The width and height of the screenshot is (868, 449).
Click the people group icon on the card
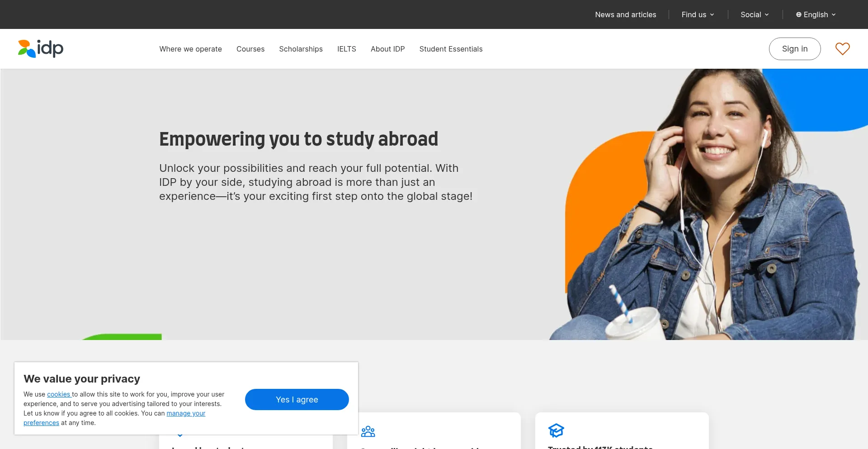click(x=368, y=431)
